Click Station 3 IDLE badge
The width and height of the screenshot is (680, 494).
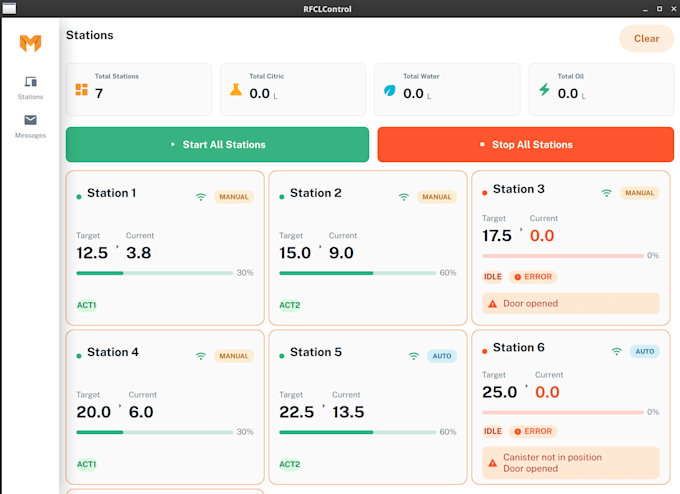tap(493, 277)
